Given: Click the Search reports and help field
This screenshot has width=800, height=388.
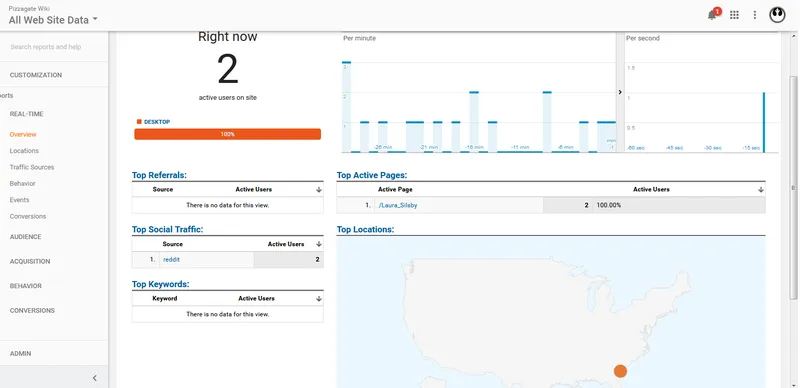Looking at the screenshot, I should click(x=46, y=47).
